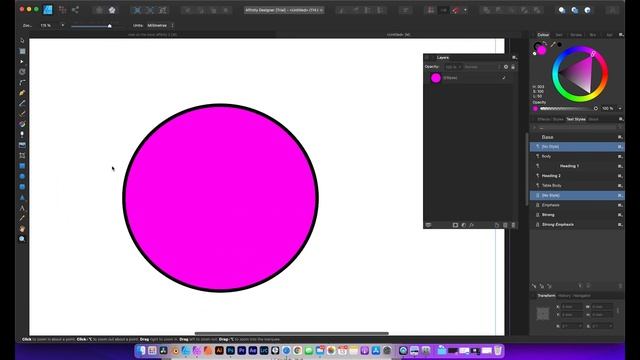Select the View hand tool
Image resolution: width=640 pixels, height=360 pixels.
click(22, 229)
